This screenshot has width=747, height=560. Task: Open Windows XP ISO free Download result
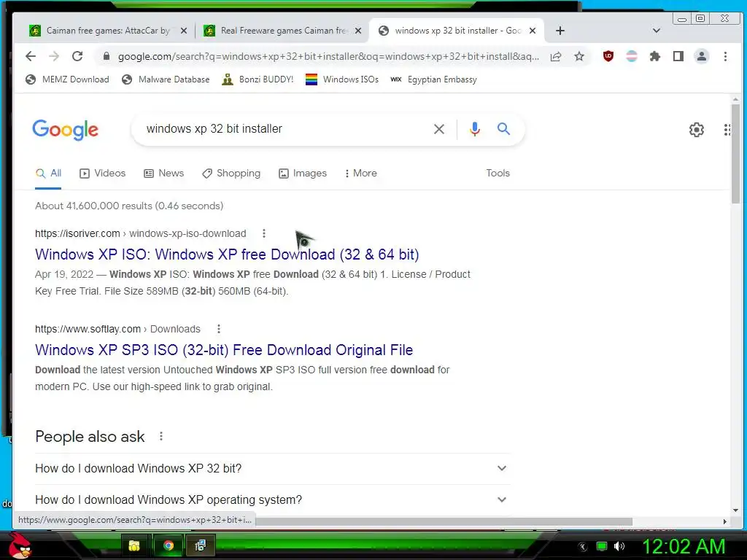click(227, 254)
